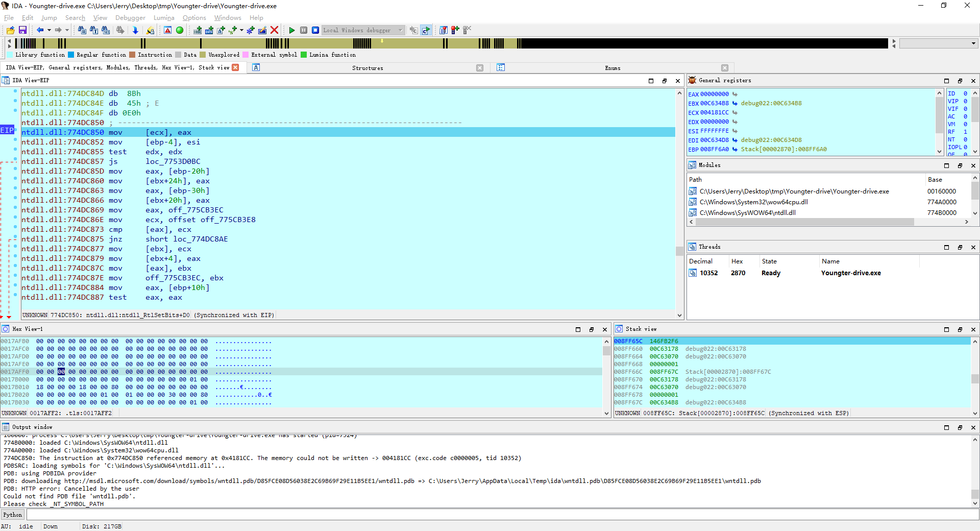Screen dimensions: 980x531
Task: Open the back-arrow history dropdown
Action: (49, 31)
